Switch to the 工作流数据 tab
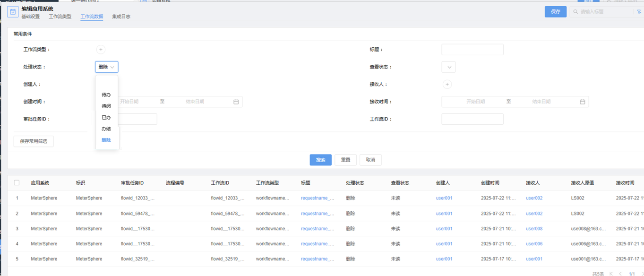 coord(92,17)
